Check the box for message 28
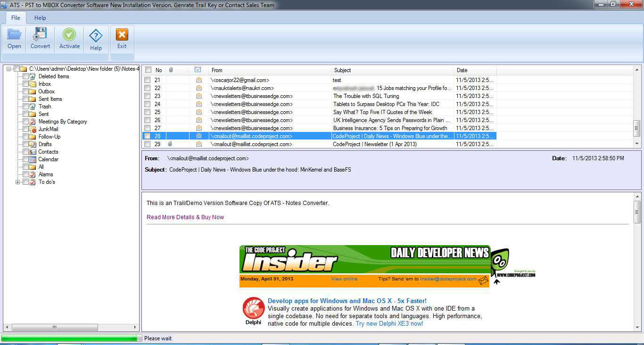Image resolution: width=644 pixels, height=345 pixels. (148, 136)
